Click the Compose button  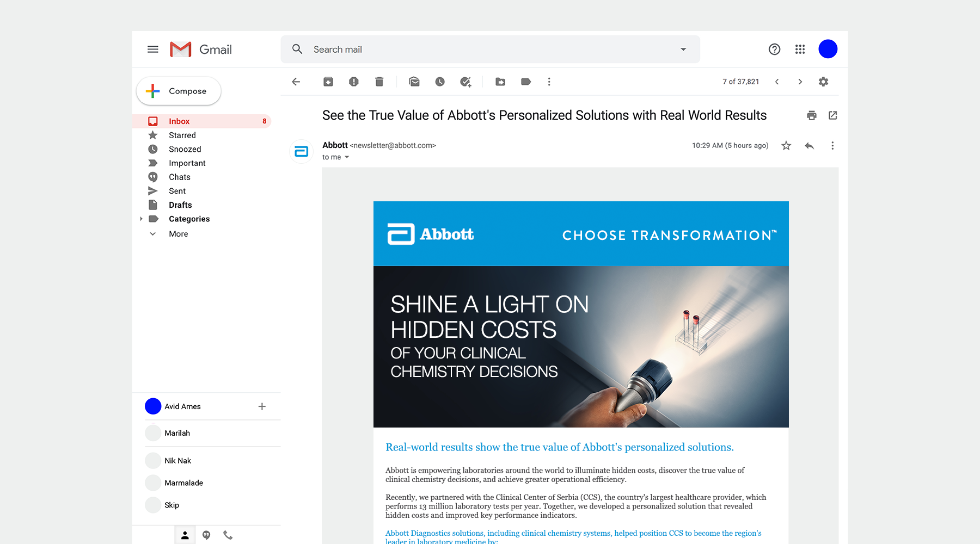coord(179,91)
